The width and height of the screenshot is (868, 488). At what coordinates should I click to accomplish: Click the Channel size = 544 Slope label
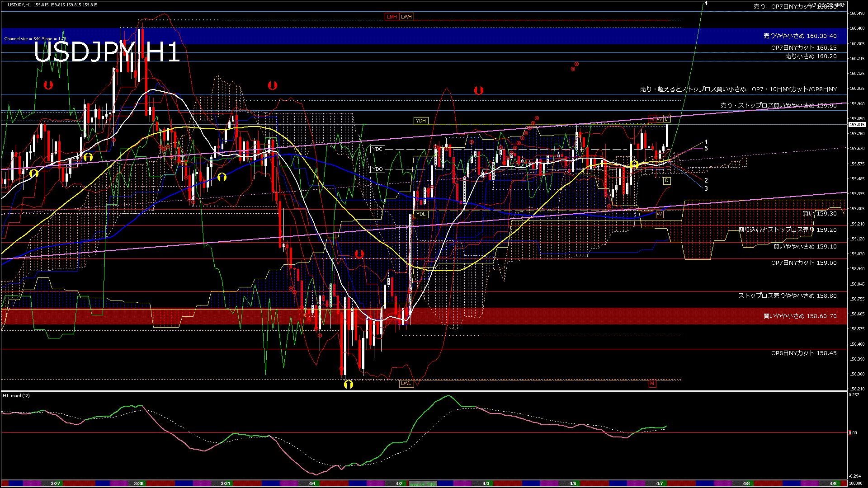[x=36, y=39]
